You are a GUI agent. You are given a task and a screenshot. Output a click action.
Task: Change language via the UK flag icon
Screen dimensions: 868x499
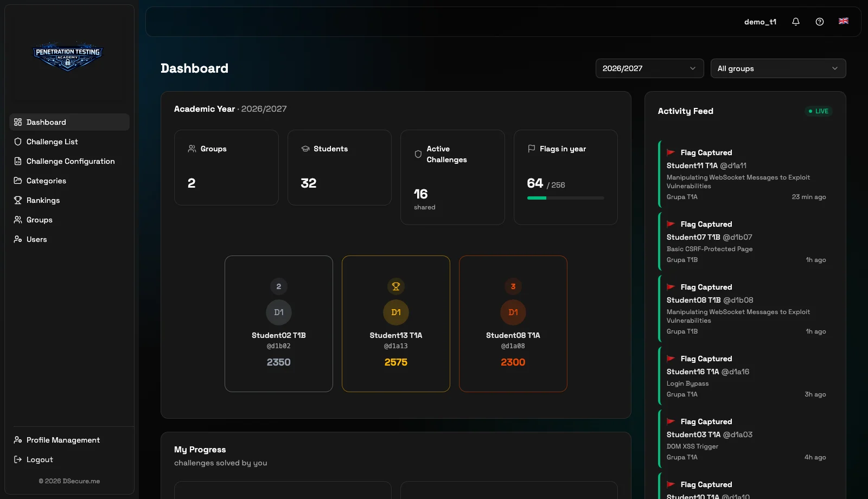(844, 21)
